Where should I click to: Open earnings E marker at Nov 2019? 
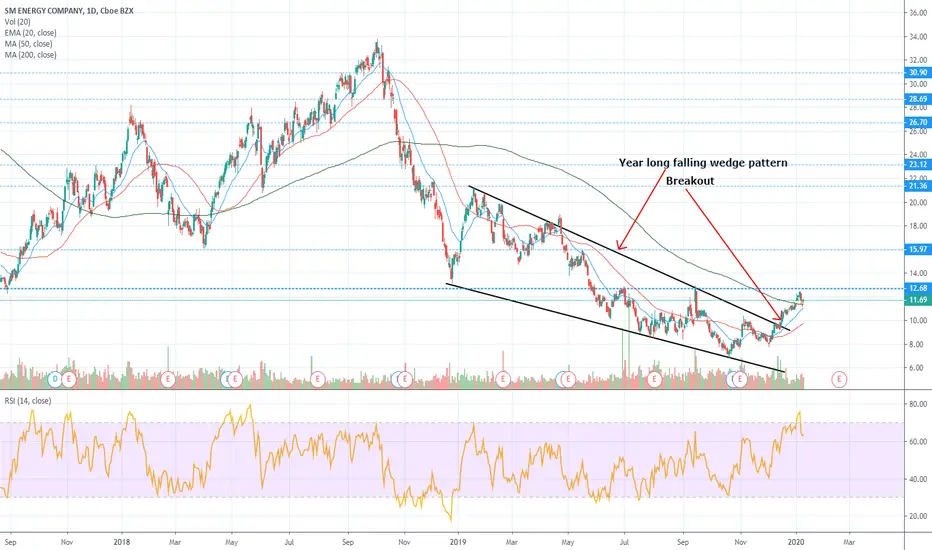[x=740, y=378]
